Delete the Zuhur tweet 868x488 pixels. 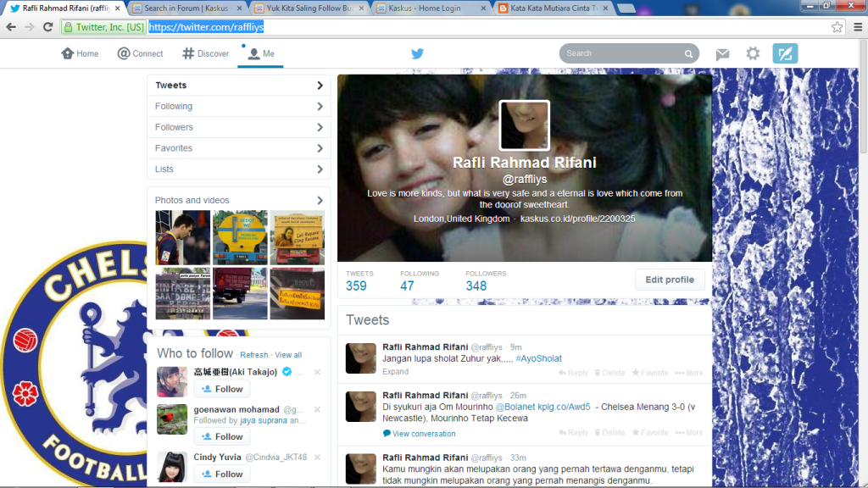coord(609,373)
